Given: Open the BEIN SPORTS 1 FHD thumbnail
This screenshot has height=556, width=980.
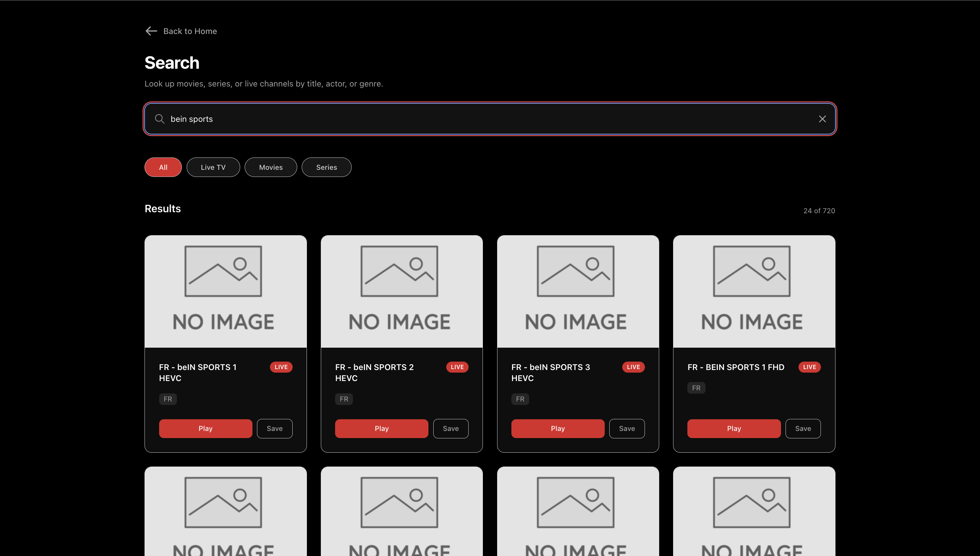Looking at the screenshot, I should pos(754,291).
